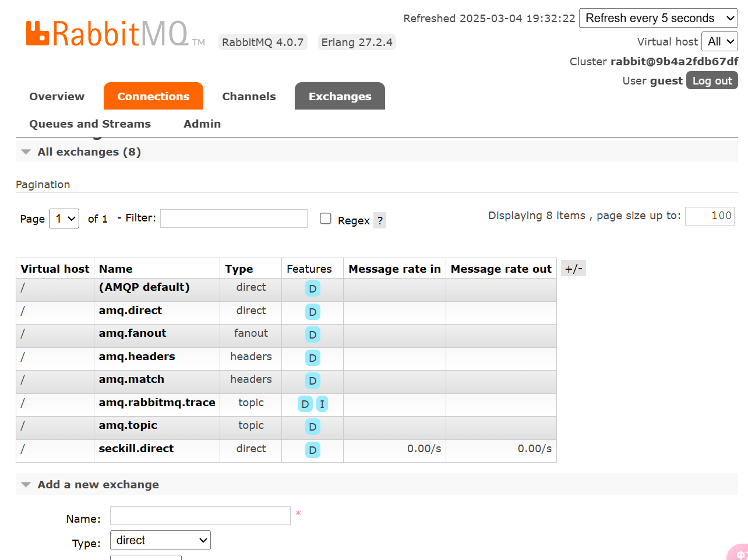The height and width of the screenshot is (560, 748).
Task: Focus the Filter text field
Action: 234,219
